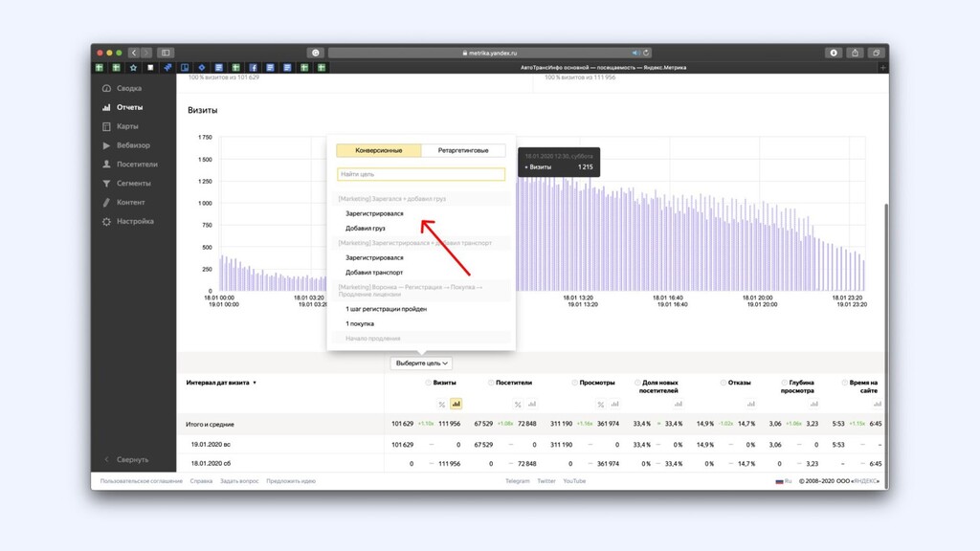Switch to Конверсионные goals tab
Image resolution: width=980 pixels, height=551 pixels.
(x=379, y=150)
